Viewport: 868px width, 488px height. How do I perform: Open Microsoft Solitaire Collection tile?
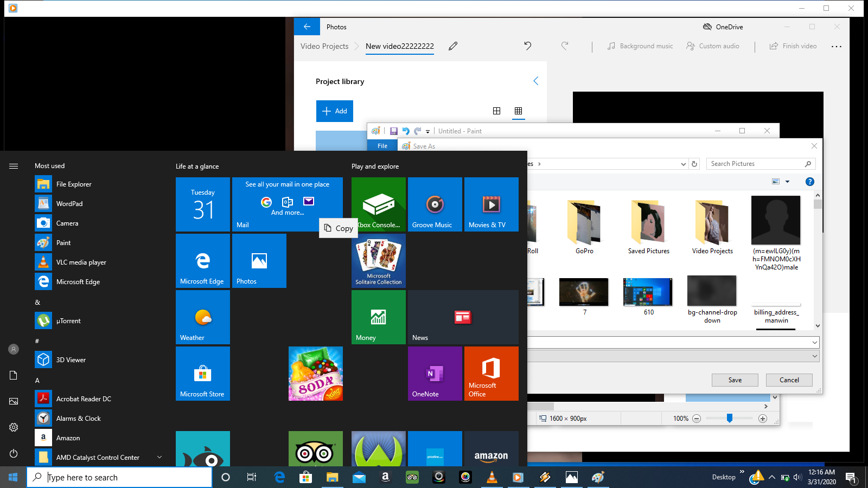point(379,261)
